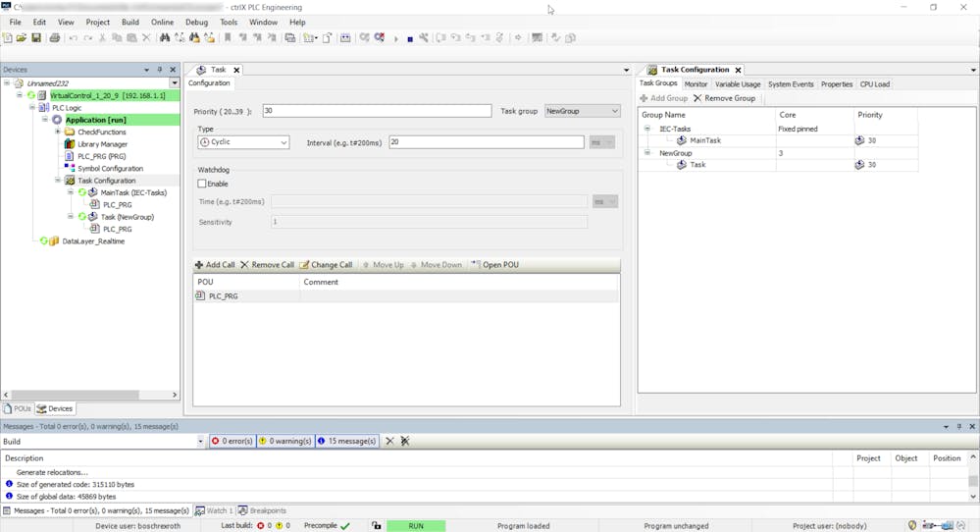Select the Symbol Configuration icon
Image resolution: width=980 pixels, height=532 pixels.
(x=70, y=169)
